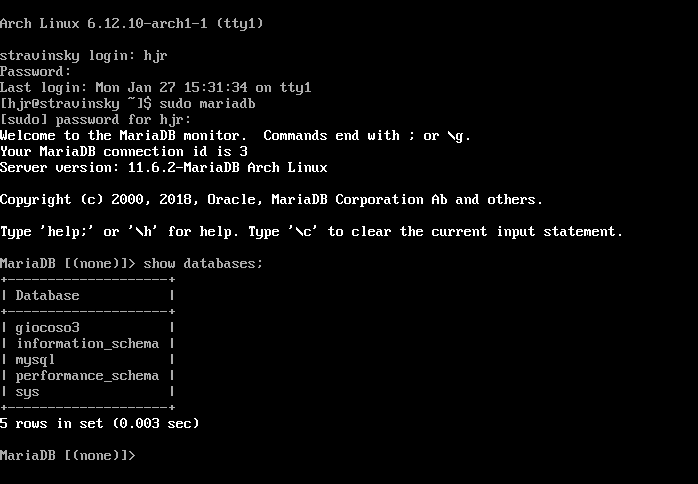Screen dimensions: 698x484
Task: Click the Database column header
Action: click(47, 295)
